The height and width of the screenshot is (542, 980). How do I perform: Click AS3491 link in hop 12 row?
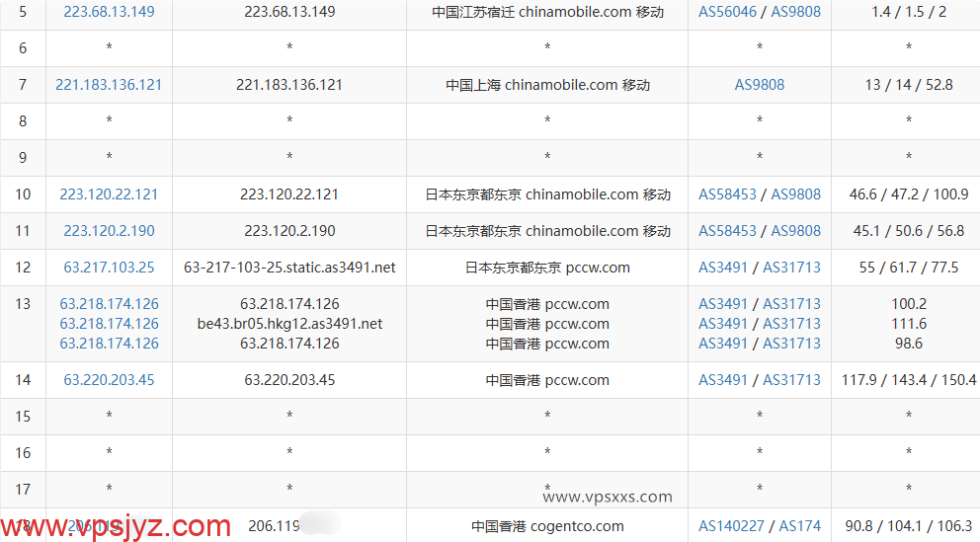[723, 268]
